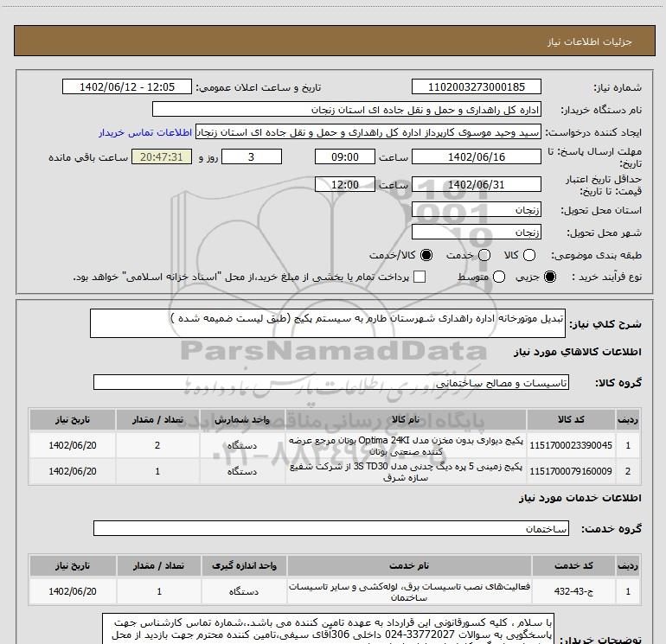
Task: Select the خدمت radio button
Action: tap(484, 255)
